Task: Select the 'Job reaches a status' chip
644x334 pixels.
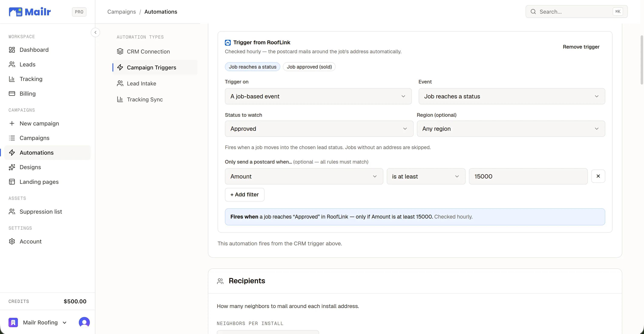Action: click(253, 67)
